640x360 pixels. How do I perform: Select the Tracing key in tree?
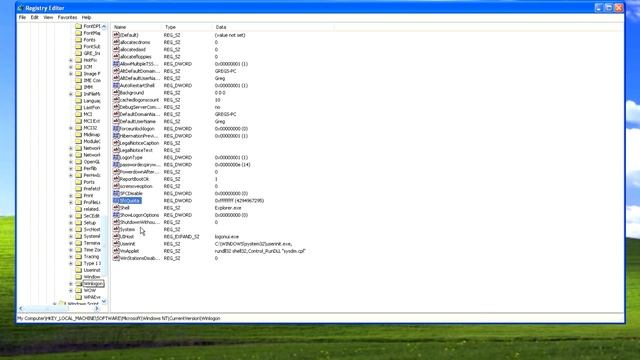pyautogui.click(x=91, y=257)
